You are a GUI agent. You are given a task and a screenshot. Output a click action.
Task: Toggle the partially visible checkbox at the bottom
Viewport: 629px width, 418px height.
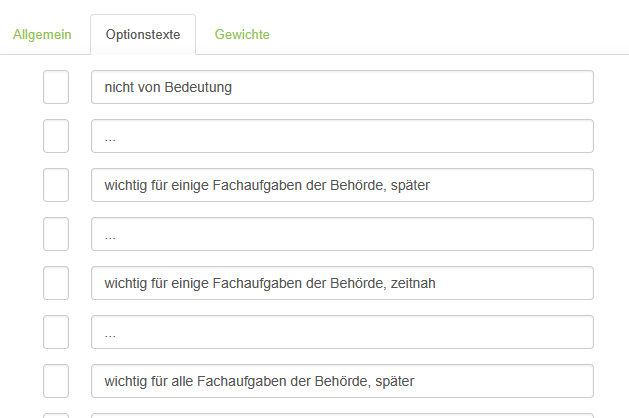(56, 415)
